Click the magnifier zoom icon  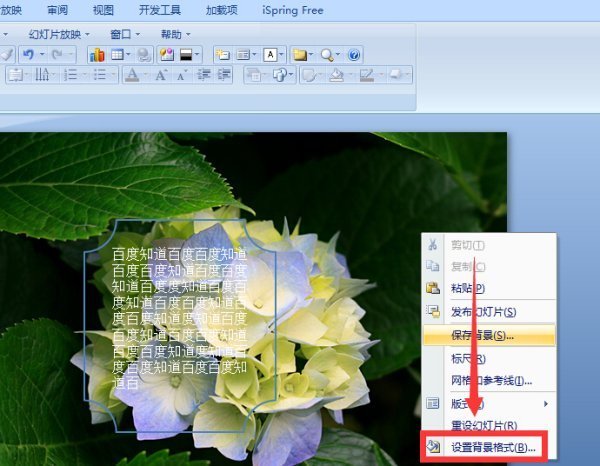(x=327, y=55)
